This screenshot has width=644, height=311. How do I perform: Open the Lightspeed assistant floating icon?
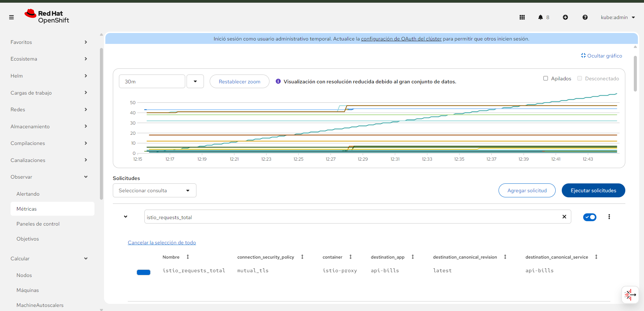tap(630, 295)
